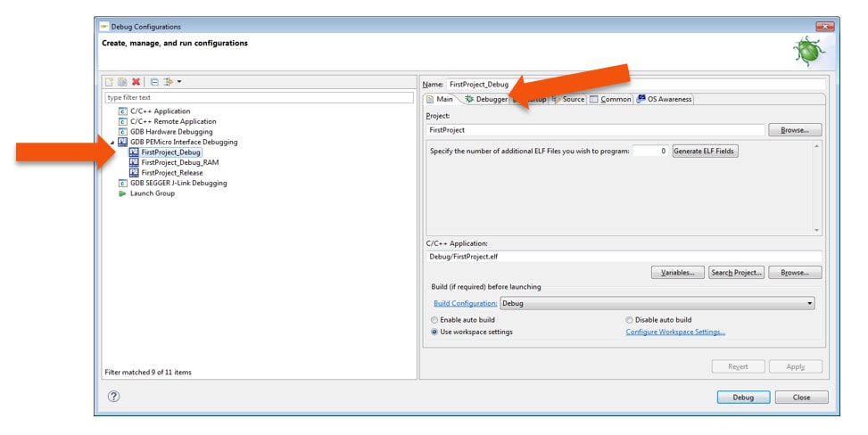Screen dimensions: 868x435
Task: Open the Build Configuration dropdown
Action: coord(657,303)
